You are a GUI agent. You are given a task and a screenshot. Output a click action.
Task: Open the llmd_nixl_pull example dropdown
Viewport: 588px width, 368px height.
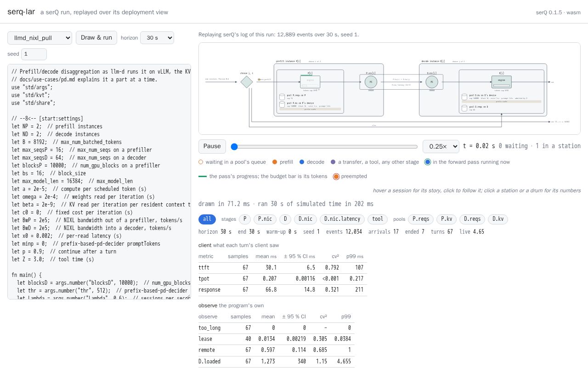[40, 38]
